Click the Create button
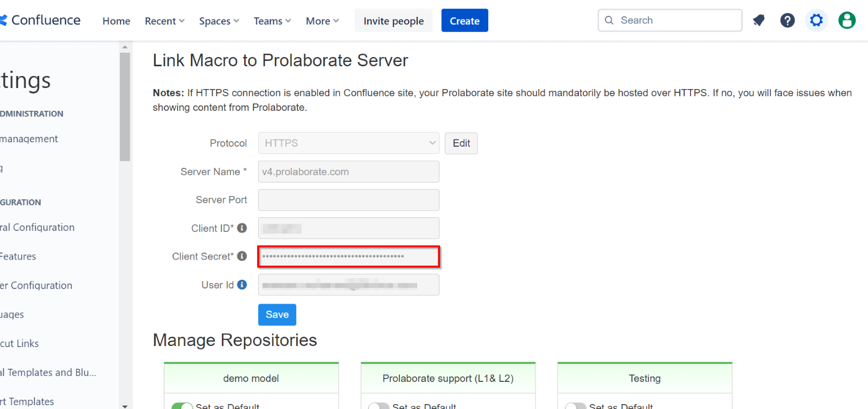 click(464, 21)
